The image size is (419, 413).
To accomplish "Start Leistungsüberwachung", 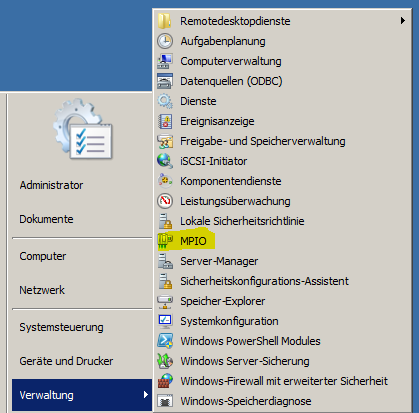I will point(282,201).
